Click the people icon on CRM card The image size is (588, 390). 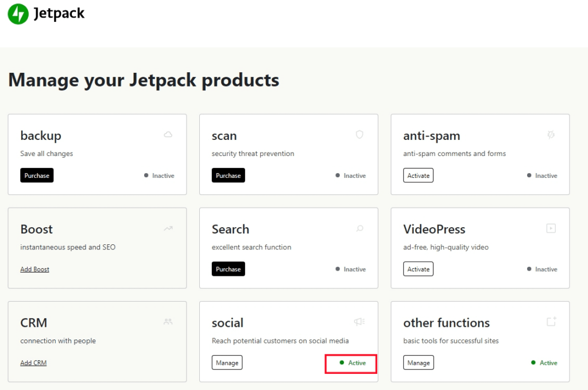tap(168, 321)
